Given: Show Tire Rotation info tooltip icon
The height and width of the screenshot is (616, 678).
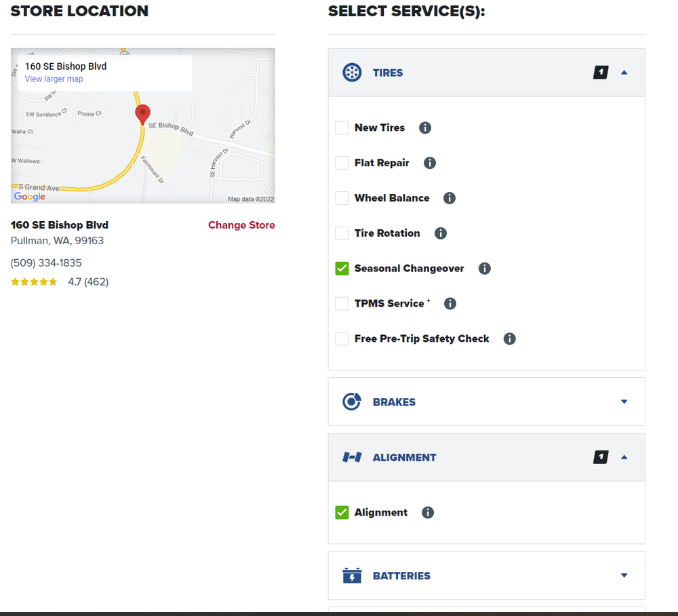Looking at the screenshot, I should (x=441, y=233).
